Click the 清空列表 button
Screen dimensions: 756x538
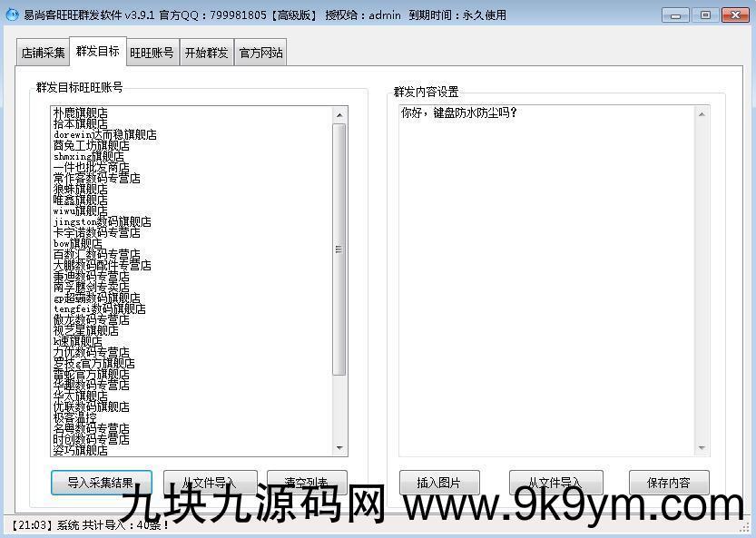pyautogui.click(x=307, y=483)
